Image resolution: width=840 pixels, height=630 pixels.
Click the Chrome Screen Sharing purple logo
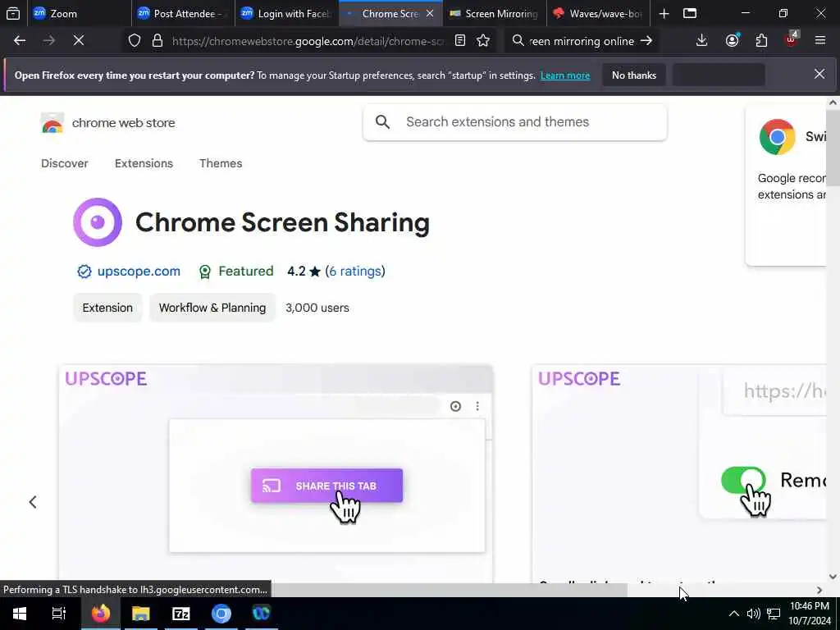pos(98,222)
